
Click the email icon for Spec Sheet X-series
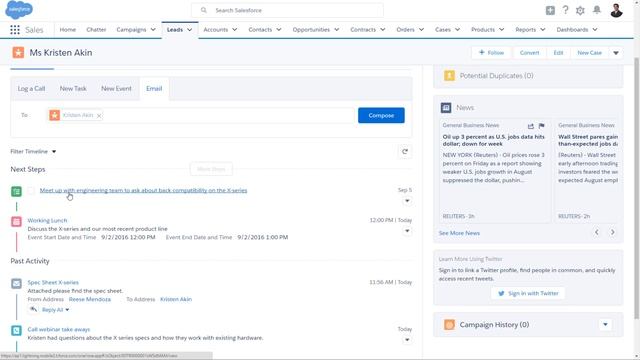point(16,283)
